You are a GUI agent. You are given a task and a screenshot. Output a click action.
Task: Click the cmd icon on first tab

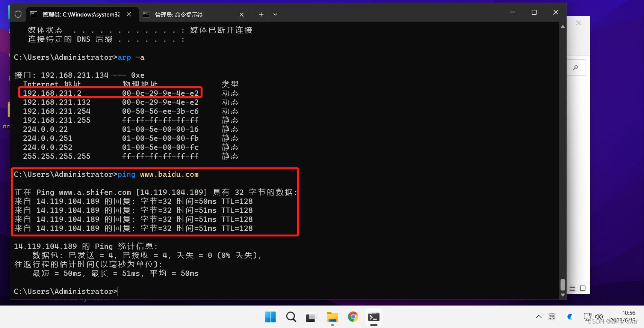[x=33, y=14]
